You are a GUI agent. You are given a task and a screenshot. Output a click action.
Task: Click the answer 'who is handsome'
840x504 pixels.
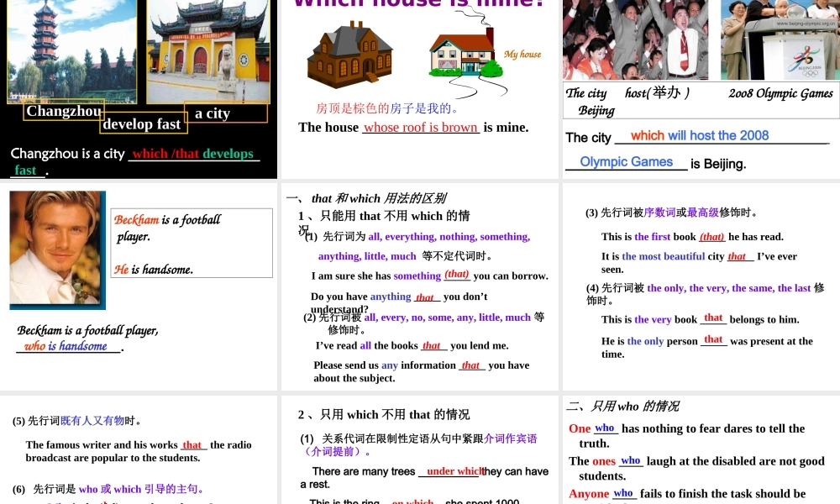tap(66, 346)
